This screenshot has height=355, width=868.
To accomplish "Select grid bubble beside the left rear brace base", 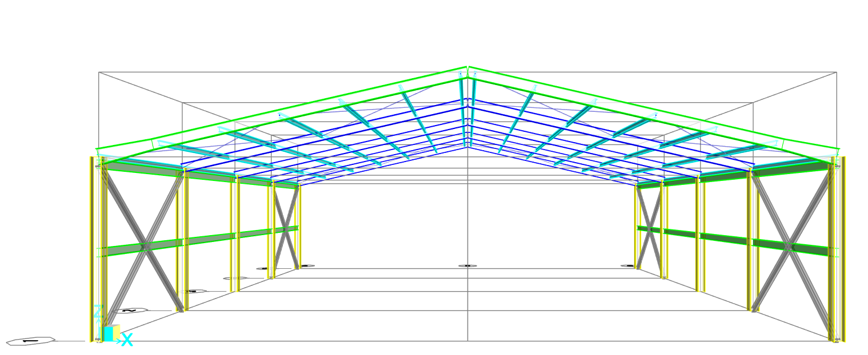I will pos(307,266).
